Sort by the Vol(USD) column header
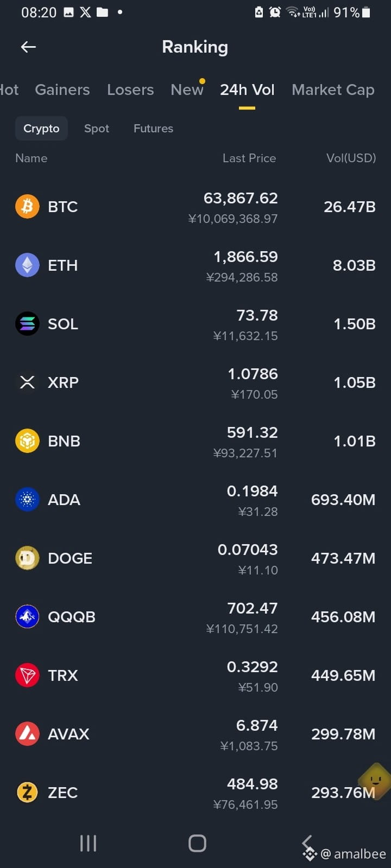 click(x=351, y=158)
